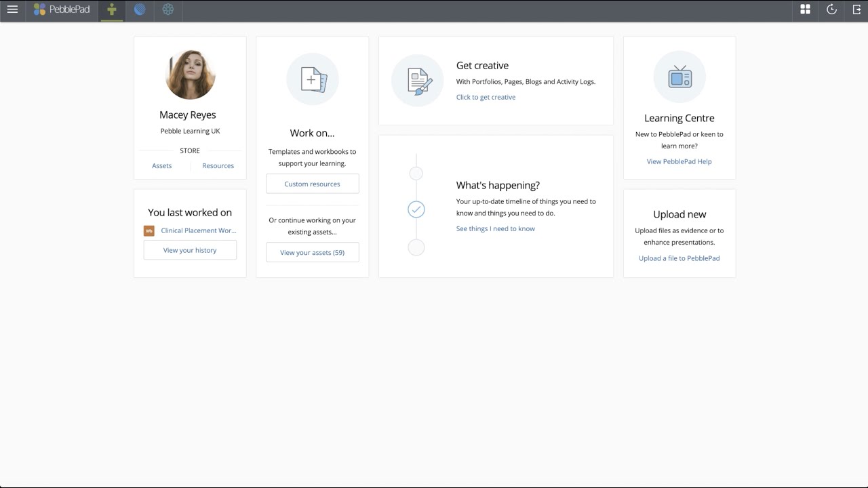Open the recent history clock icon
Image resolution: width=868 pixels, height=488 pixels.
831,9
